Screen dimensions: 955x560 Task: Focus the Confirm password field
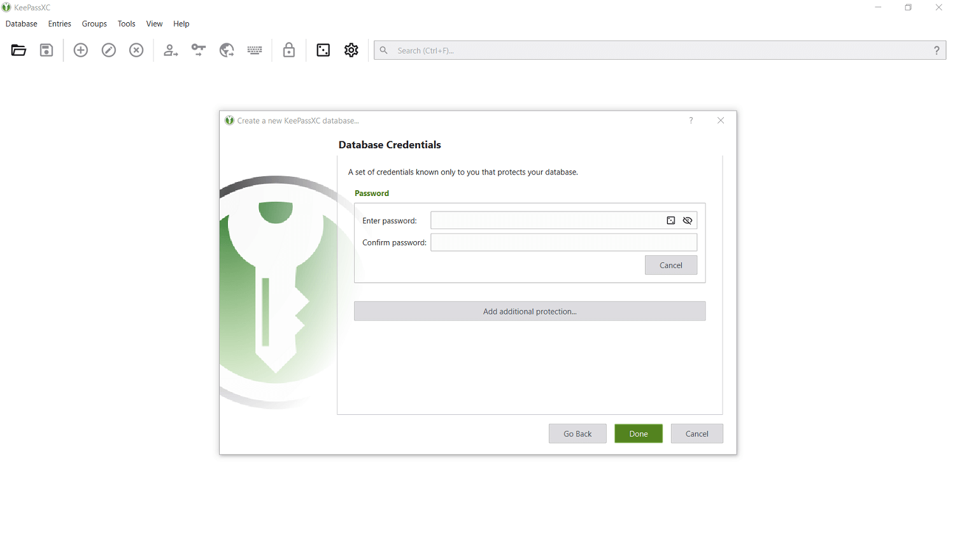point(564,242)
